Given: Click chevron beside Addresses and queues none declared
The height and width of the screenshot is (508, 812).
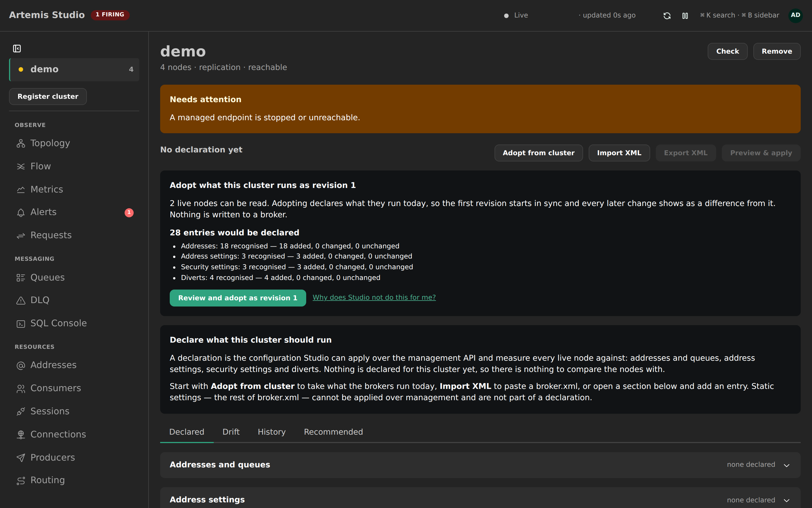Looking at the screenshot, I should (x=787, y=465).
